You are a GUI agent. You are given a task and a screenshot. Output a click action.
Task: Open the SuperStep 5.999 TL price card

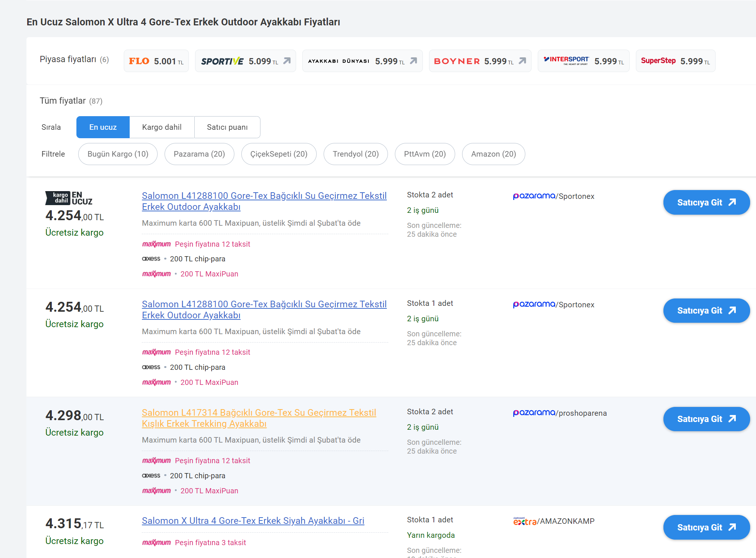[675, 61]
